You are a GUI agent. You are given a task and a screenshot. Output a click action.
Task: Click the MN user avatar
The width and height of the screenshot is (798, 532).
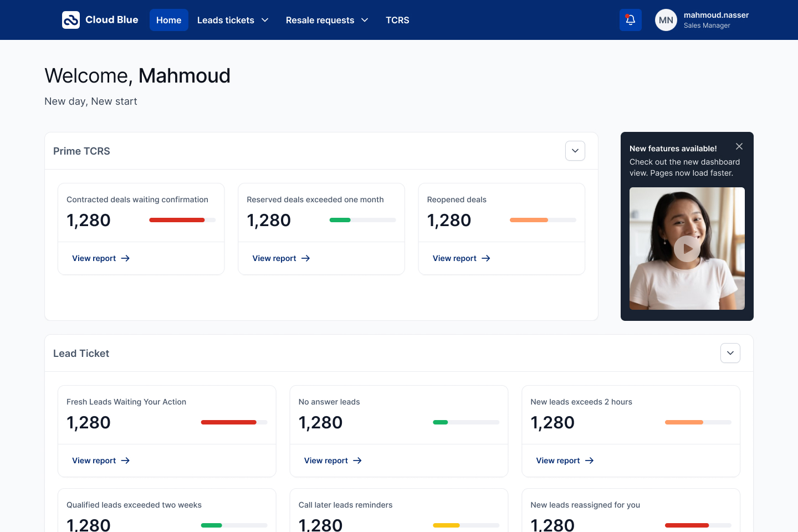coord(666,20)
